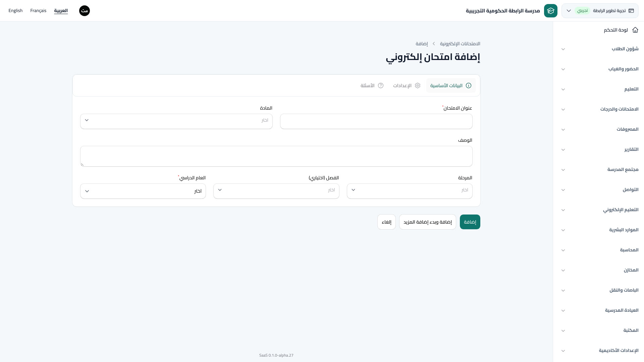Click the gear icon in الإعدادات tab
Image resolution: width=644 pixels, height=362 pixels.
[418, 85]
